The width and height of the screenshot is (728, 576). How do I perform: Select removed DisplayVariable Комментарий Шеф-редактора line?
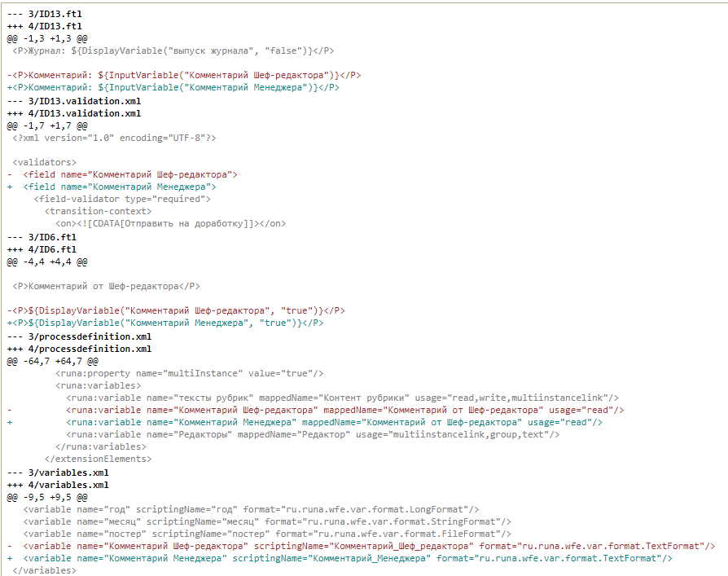pyautogui.click(x=176, y=310)
